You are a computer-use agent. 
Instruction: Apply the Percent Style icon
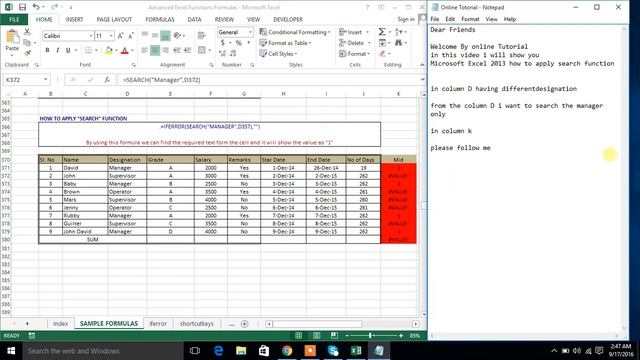click(x=239, y=43)
